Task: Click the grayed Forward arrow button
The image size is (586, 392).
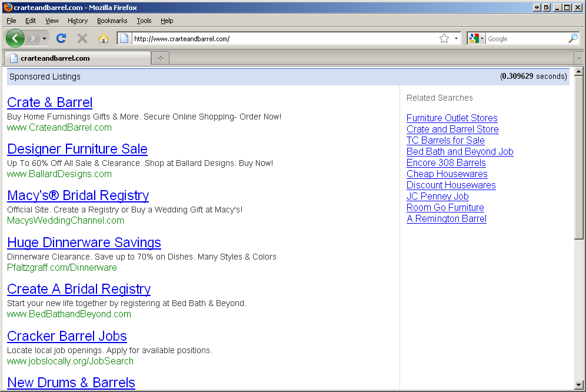Action: [33, 38]
